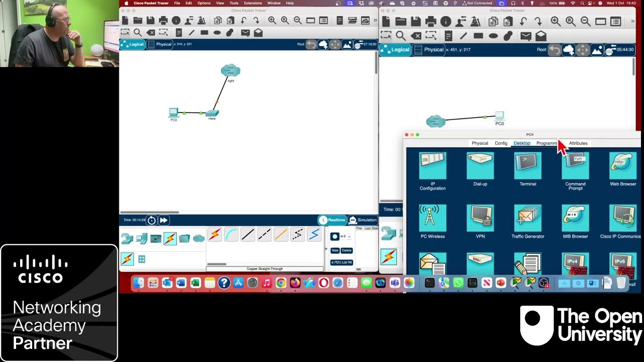Pick Copper Cross-Over dashed cable

tap(264, 234)
